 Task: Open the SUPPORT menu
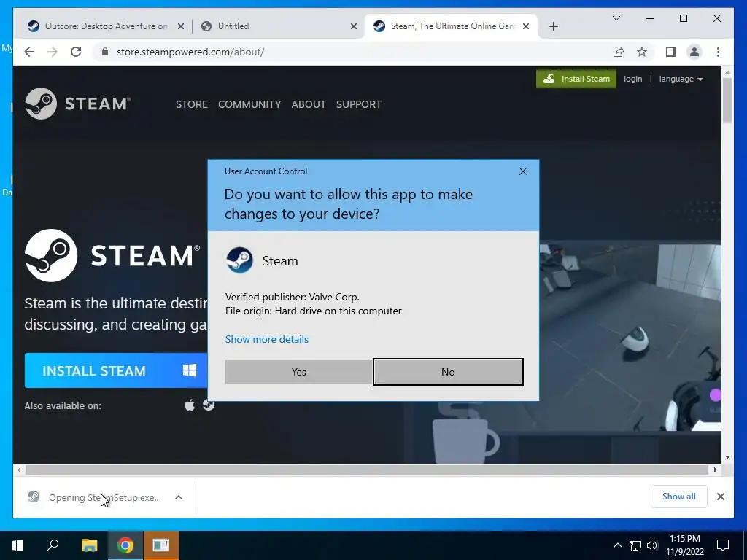point(359,104)
